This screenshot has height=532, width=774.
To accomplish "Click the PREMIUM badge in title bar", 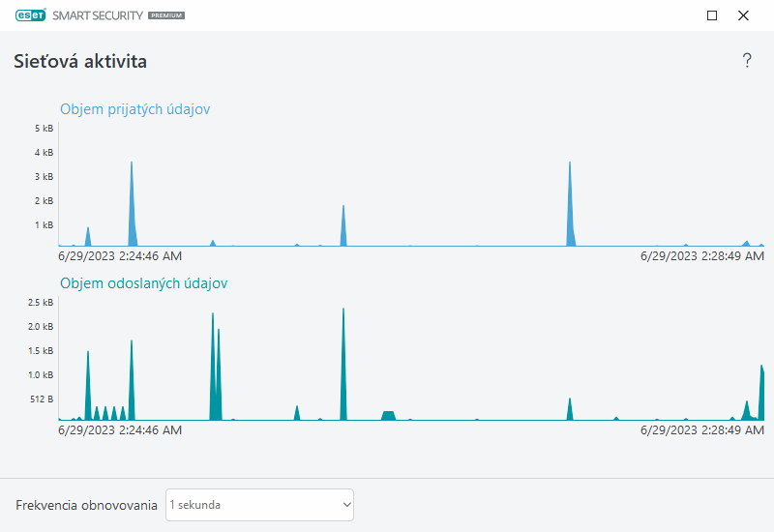I will pos(166,16).
